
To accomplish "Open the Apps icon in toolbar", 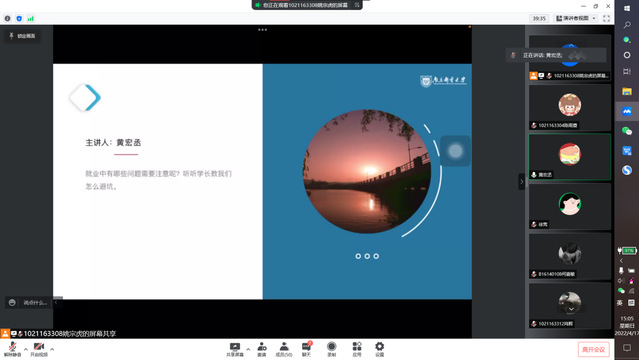I will (357, 349).
